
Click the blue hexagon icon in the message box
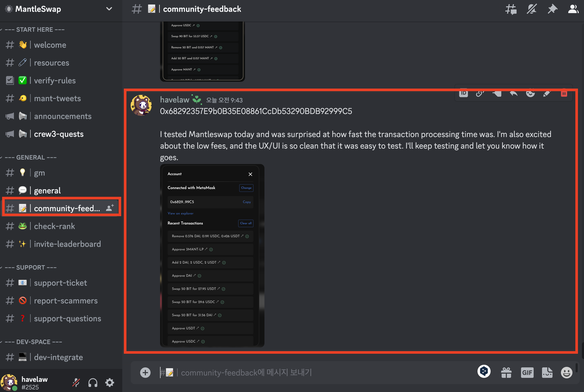coord(484,372)
